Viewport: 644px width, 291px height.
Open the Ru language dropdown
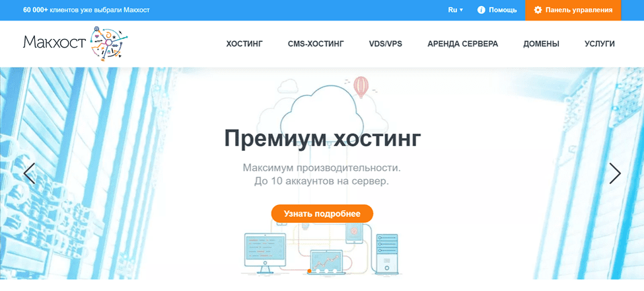coord(456,10)
